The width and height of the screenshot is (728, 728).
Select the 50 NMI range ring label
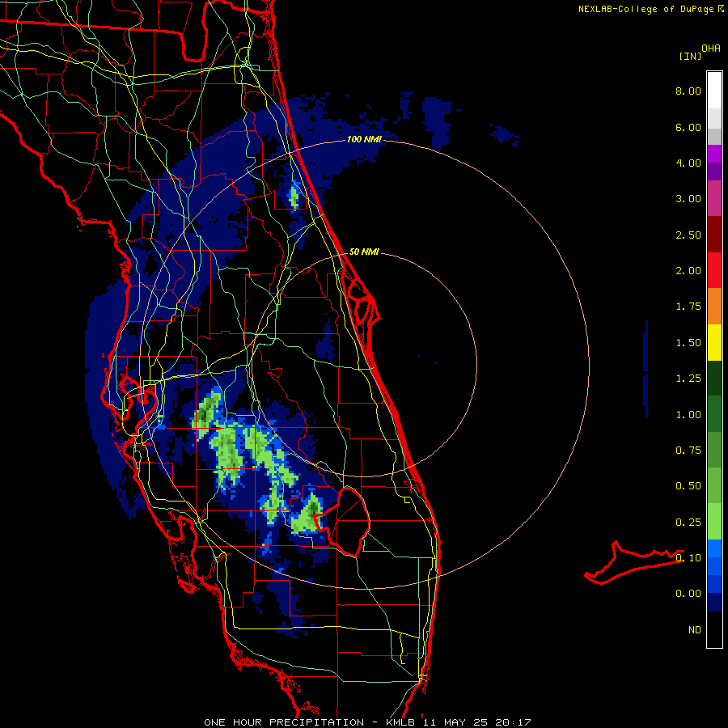pos(363,252)
